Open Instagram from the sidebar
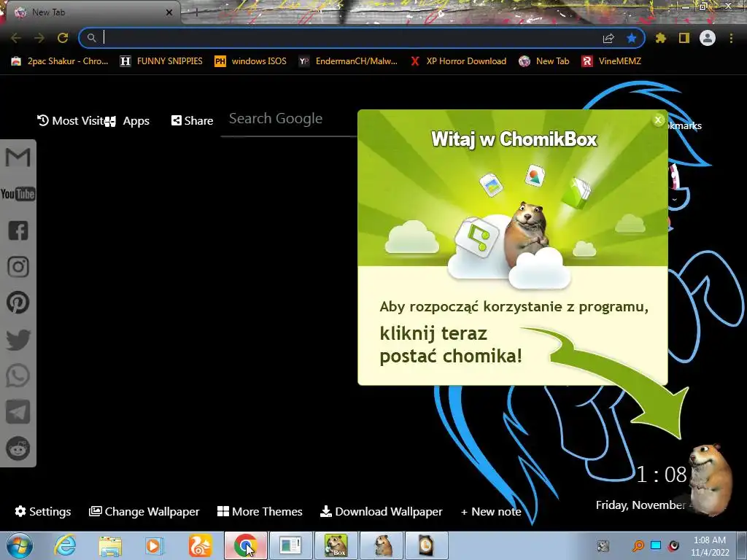Viewport: 747px width, 560px height. 18,267
